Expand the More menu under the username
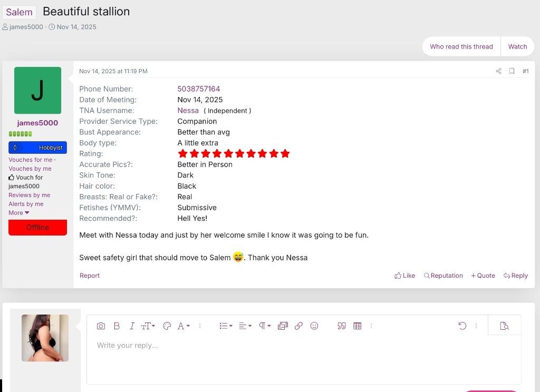This screenshot has width=540, height=392. 19,213
